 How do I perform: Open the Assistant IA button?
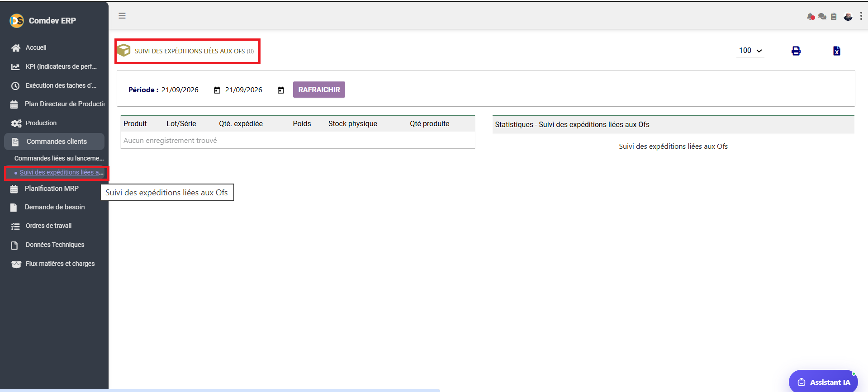pyautogui.click(x=823, y=382)
